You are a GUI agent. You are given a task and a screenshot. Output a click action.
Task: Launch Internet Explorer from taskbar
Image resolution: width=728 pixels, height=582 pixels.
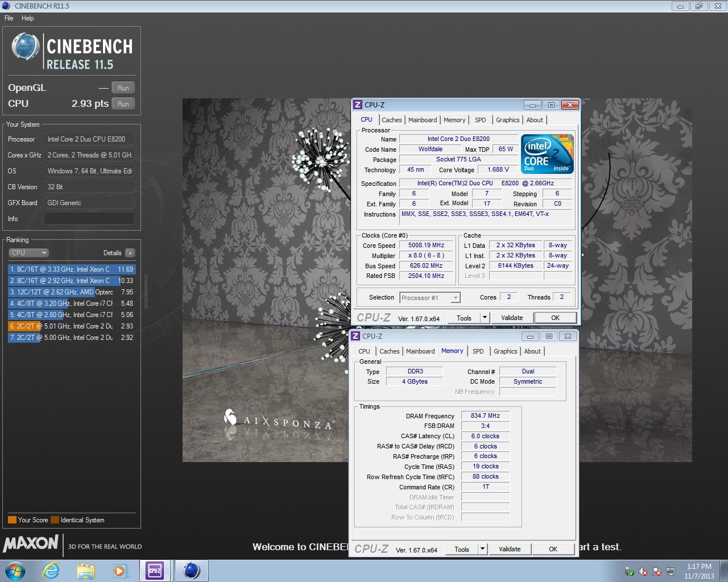51,571
